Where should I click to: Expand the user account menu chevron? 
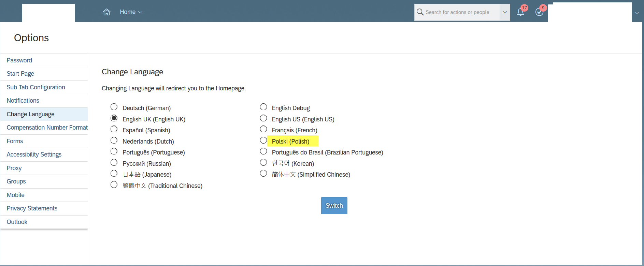(x=637, y=13)
